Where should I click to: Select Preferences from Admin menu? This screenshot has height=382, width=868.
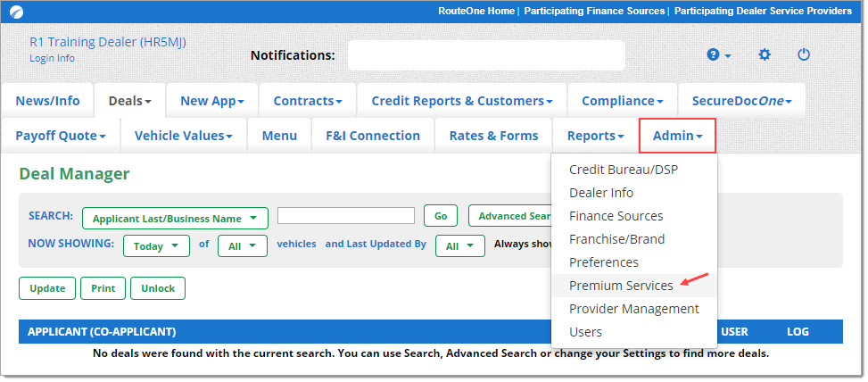(x=634, y=262)
